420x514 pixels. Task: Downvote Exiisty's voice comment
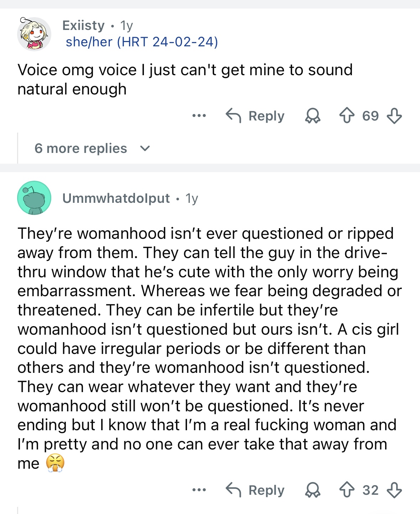coord(394,116)
